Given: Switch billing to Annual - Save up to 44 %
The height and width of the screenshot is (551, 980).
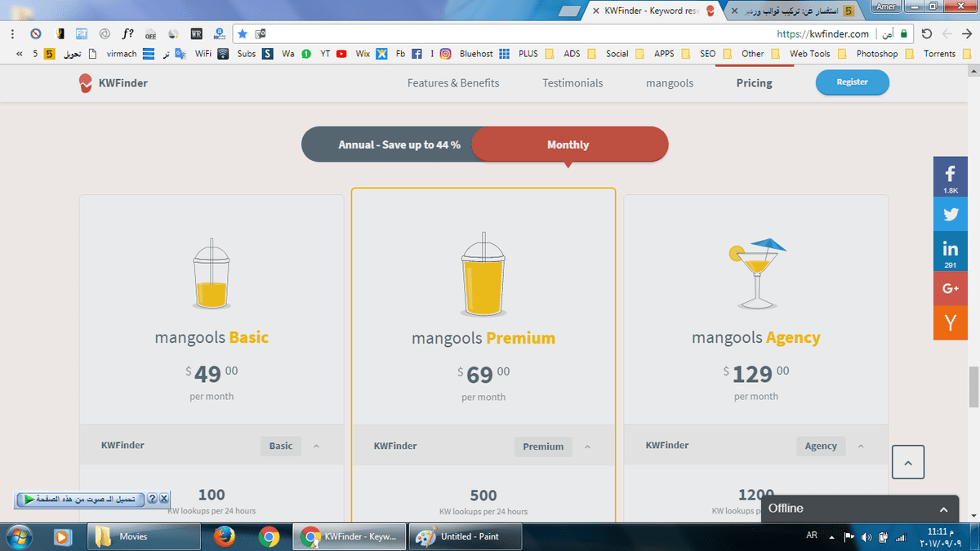Looking at the screenshot, I should click(x=399, y=144).
